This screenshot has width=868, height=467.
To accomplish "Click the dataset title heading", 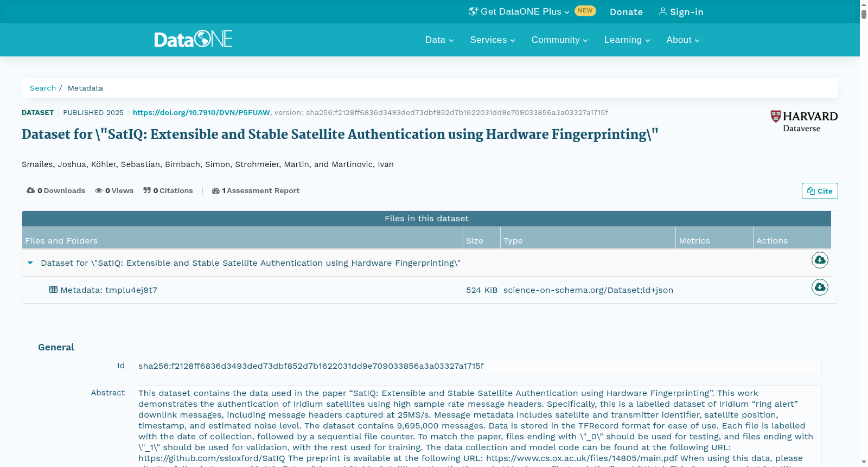I will click(340, 134).
